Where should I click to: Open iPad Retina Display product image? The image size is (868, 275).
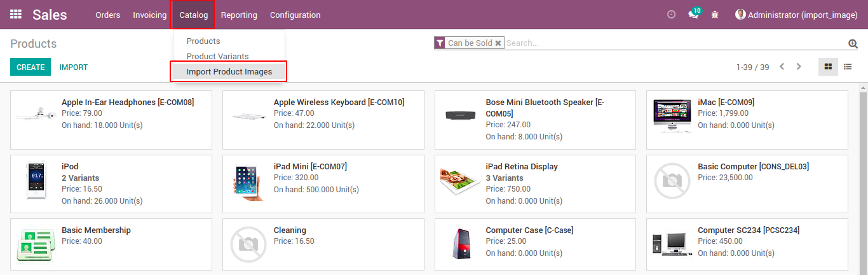pyautogui.click(x=460, y=181)
